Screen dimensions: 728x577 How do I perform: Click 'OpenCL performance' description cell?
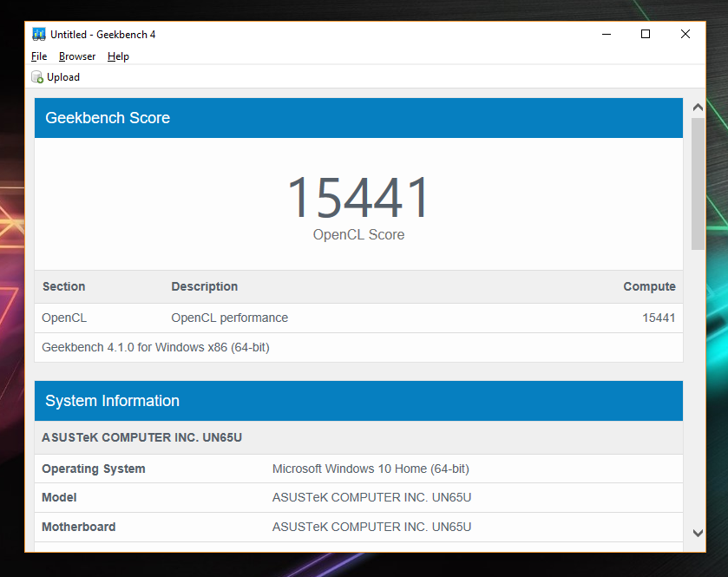point(230,318)
